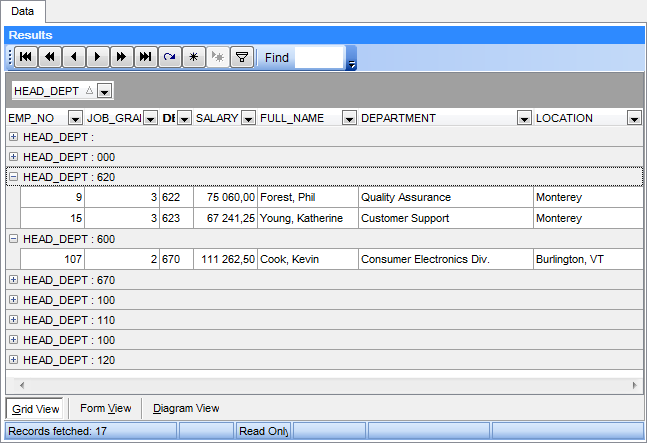Expand the HEAD_DEPT : 670 group
Image resolution: width=647 pixels, height=443 pixels.
[x=13, y=280]
